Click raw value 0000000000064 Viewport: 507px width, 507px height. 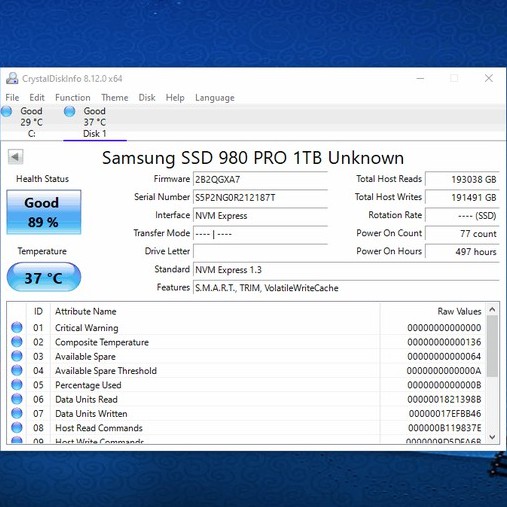pyautogui.click(x=444, y=356)
